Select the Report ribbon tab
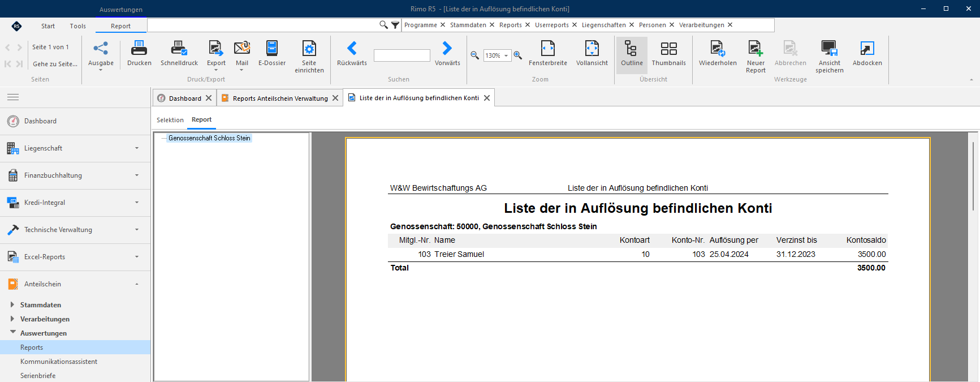Screen dimensions: 980x382 click(x=120, y=26)
